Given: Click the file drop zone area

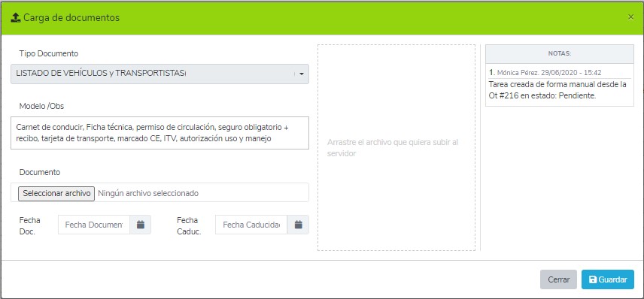Looking at the screenshot, I should tap(396, 148).
